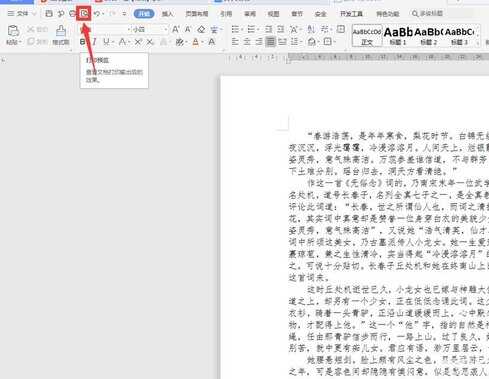Screen dimensions: 489x379
Task: Switch to the 审阅 ribbon tab
Action: [250, 14]
